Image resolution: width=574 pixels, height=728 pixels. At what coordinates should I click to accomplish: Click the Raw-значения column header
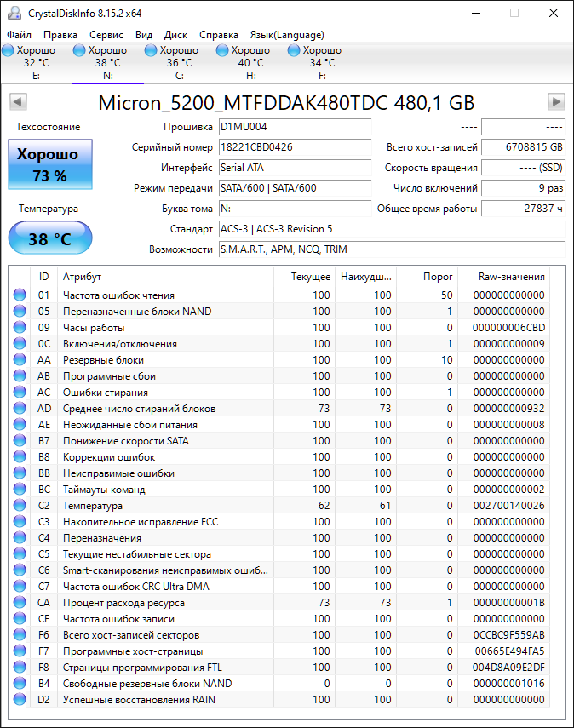pos(504,277)
